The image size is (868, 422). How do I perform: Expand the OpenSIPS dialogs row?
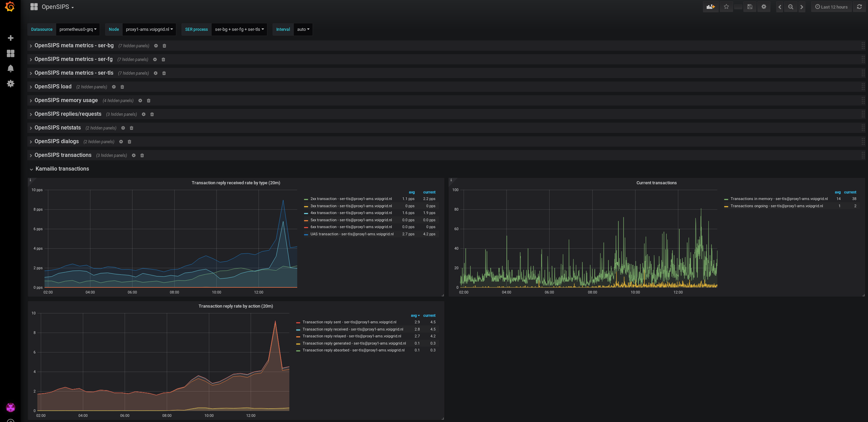point(56,141)
